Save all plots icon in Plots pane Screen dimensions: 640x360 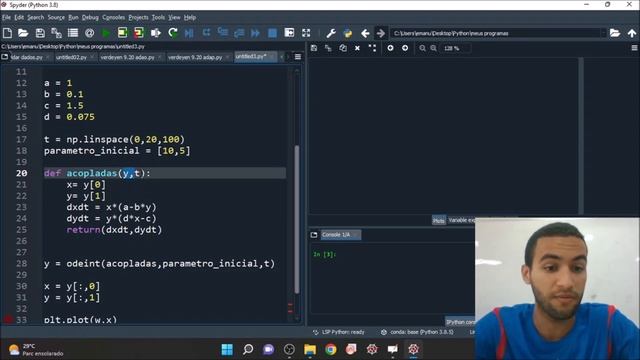pos(328,48)
